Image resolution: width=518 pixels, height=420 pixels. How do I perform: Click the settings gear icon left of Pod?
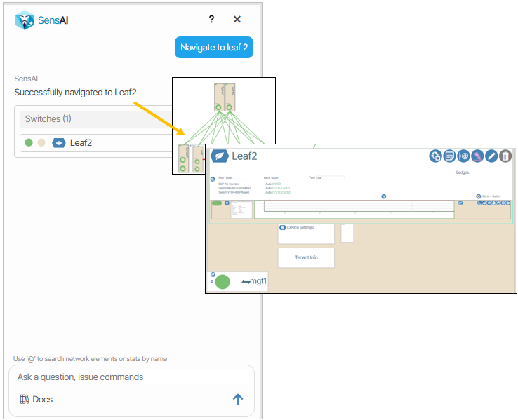tap(213, 179)
